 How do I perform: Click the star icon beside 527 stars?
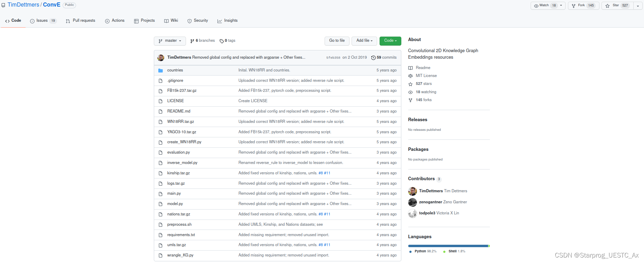(x=410, y=84)
